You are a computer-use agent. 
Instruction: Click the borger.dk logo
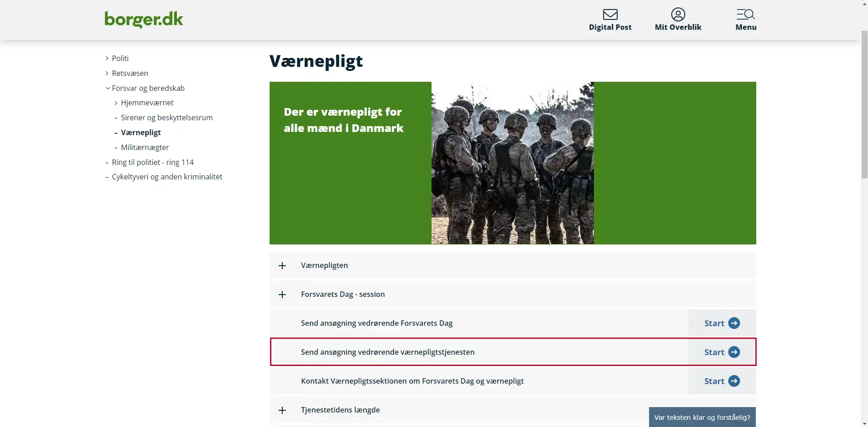pos(144,19)
